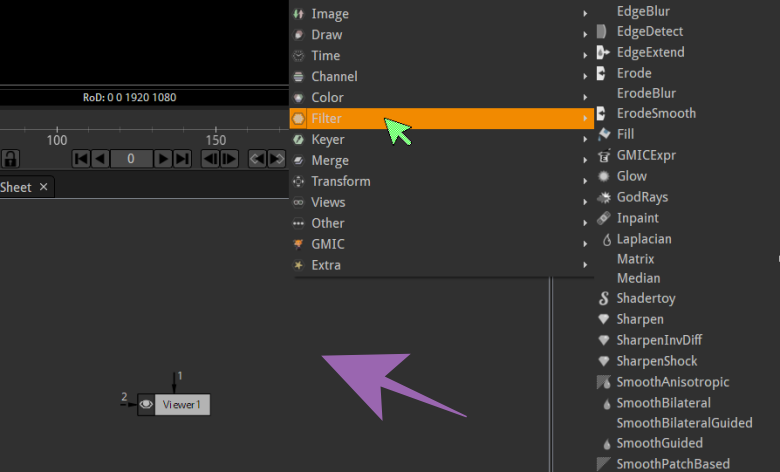780x472 pixels.
Task: Insert the Shadertoy node
Action: point(645,298)
